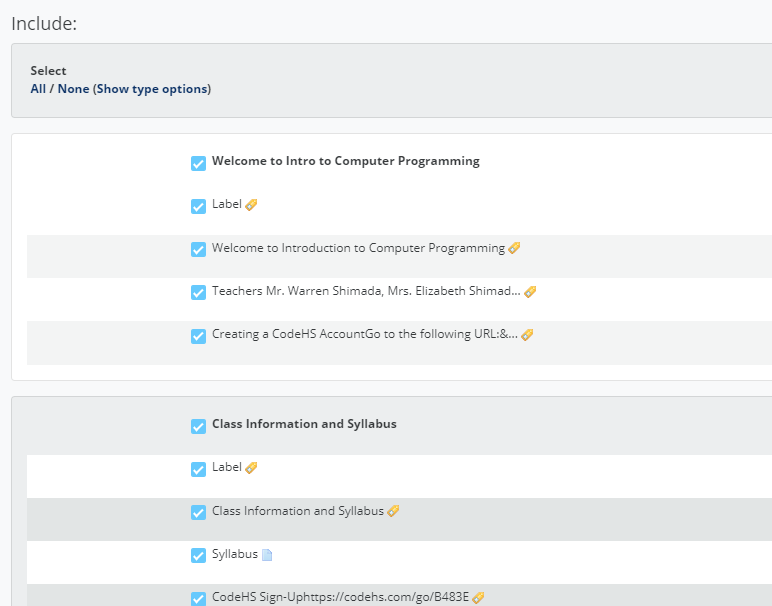Uncheck first Label checkbox in Welcome section
772x606 pixels.
[x=198, y=205]
